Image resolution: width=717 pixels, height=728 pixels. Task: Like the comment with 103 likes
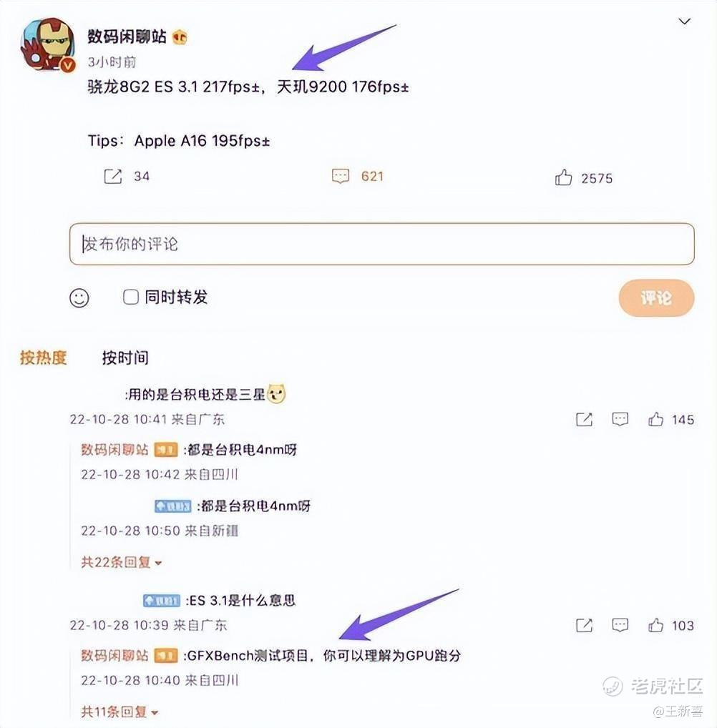click(x=655, y=626)
